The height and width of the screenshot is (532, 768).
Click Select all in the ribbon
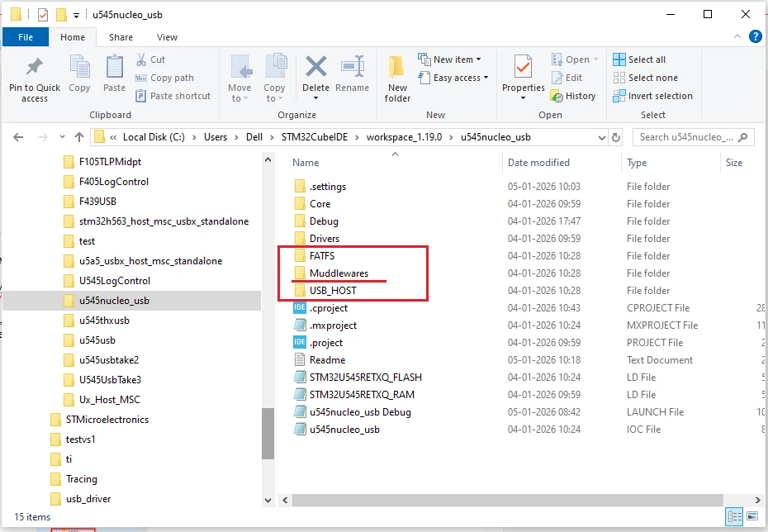point(640,59)
